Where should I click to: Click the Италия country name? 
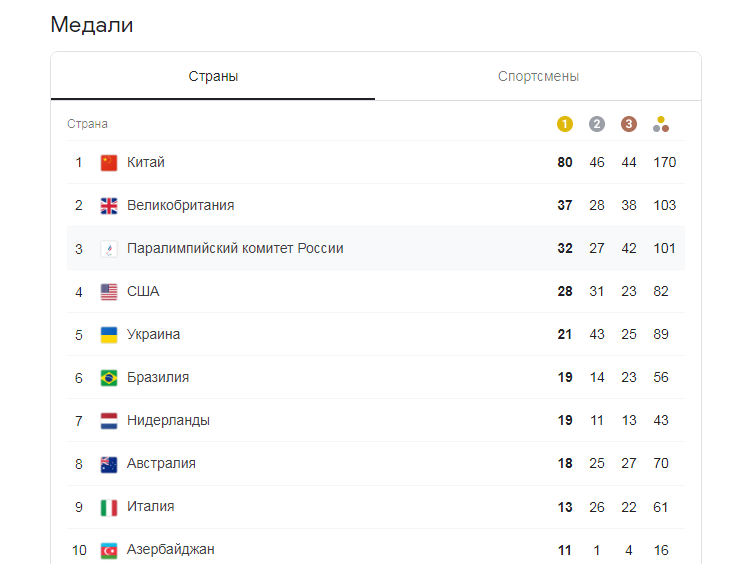click(x=150, y=506)
